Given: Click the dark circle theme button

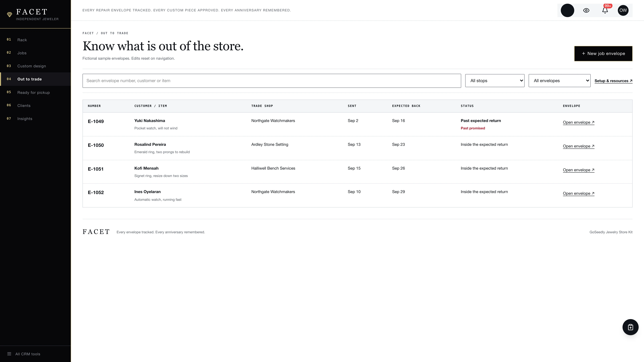Looking at the screenshot, I should [x=567, y=11].
